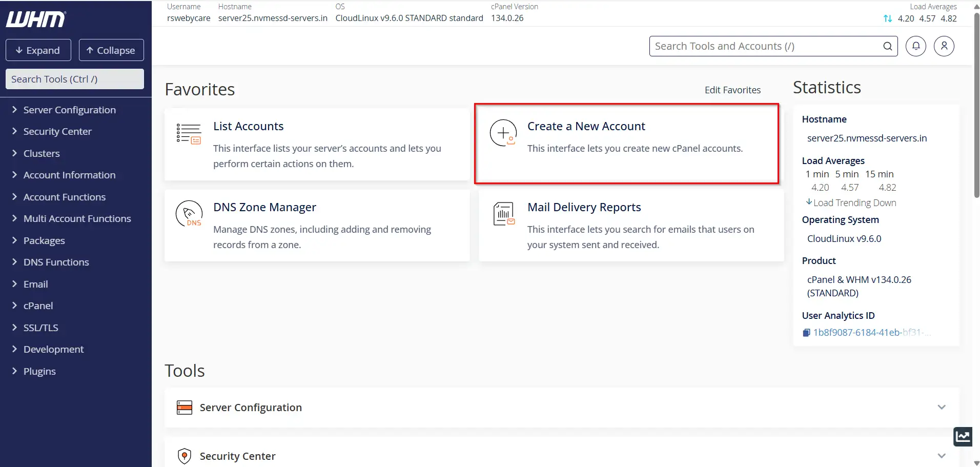Open Mail Delivery Reports
The image size is (980, 467).
[x=631, y=226]
